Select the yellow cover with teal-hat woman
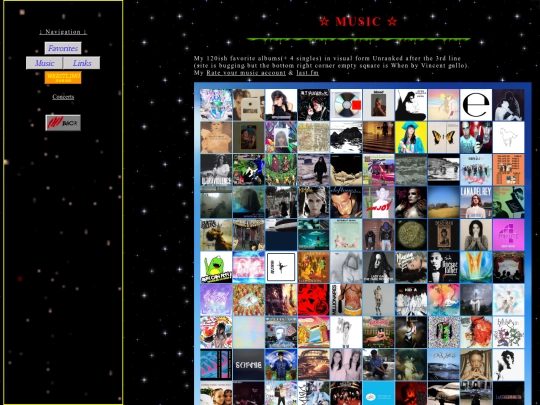This screenshot has width=540, height=405. coord(411,137)
